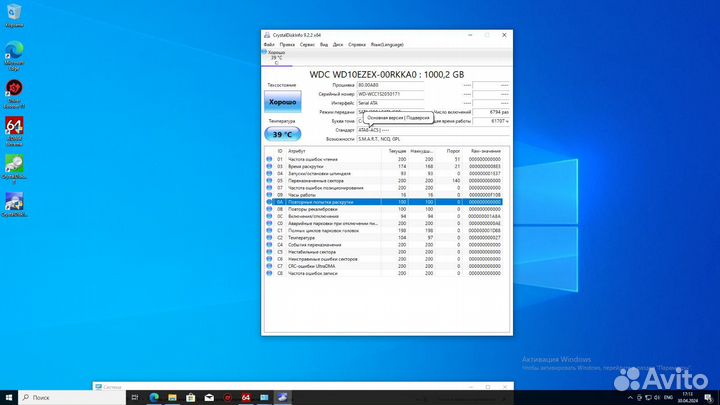Click the S.M.A.R.T., NCQ, GPL features field

pos(433,139)
